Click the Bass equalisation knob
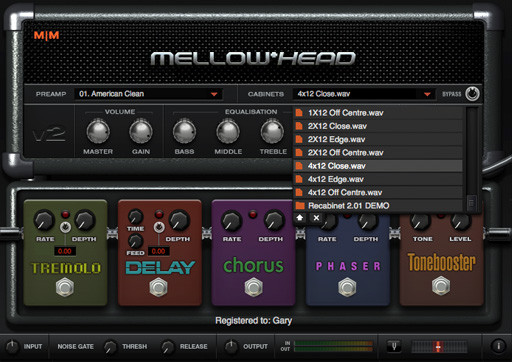The width and height of the screenshot is (512, 362). click(x=184, y=132)
